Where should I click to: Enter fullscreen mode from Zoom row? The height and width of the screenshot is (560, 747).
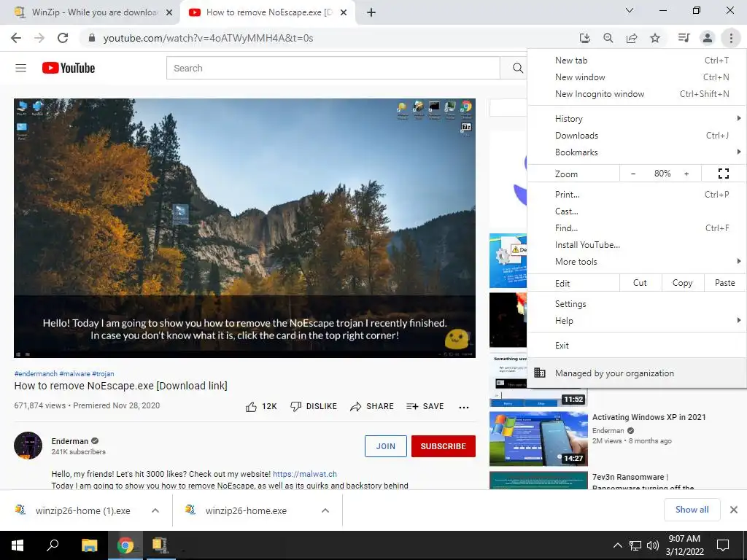point(723,174)
